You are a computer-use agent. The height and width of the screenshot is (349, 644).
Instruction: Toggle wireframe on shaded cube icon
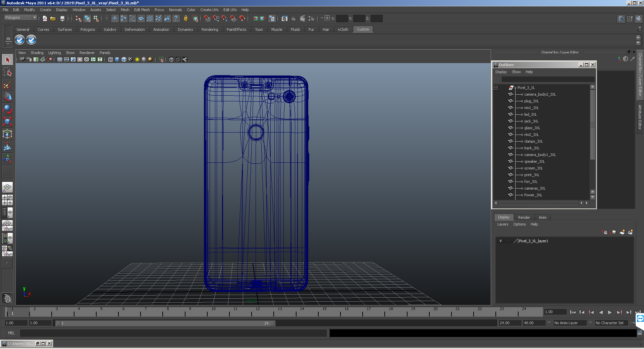point(123,59)
